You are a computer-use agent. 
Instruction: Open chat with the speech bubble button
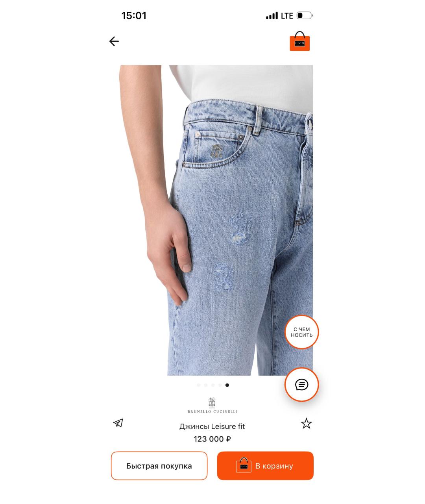(x=301, y=385)
